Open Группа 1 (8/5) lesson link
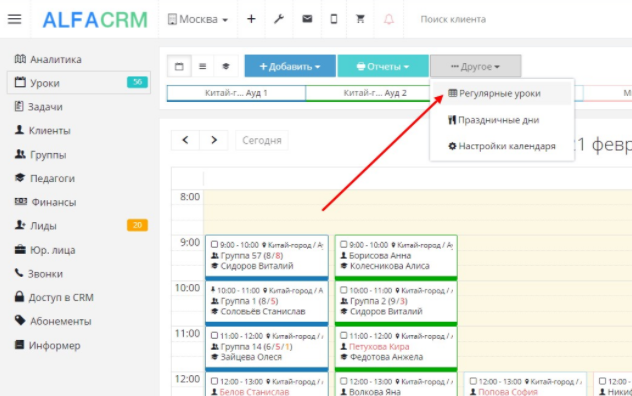The width and height of the screenshot is (632, 396). [x=249, y=301]
